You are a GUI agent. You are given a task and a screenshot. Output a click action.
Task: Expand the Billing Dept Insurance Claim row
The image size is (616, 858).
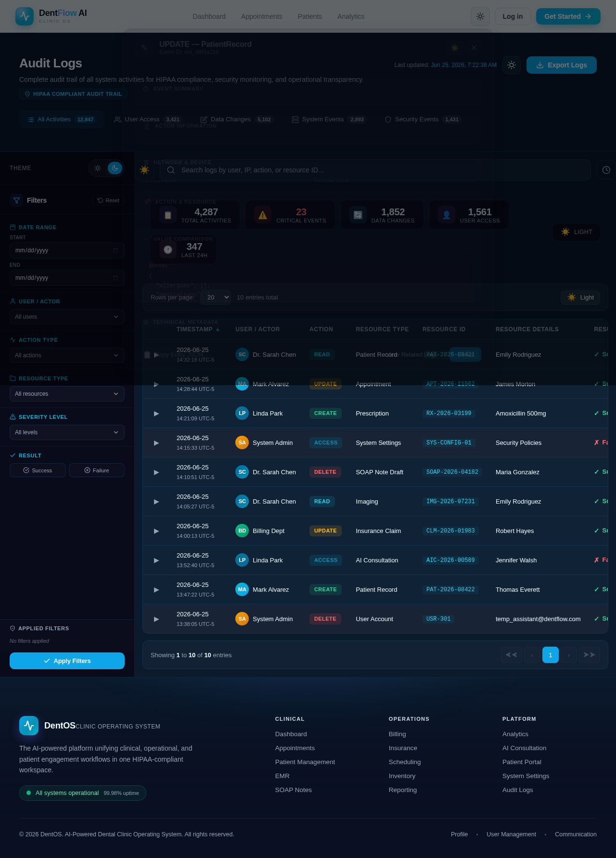point(156,531)
